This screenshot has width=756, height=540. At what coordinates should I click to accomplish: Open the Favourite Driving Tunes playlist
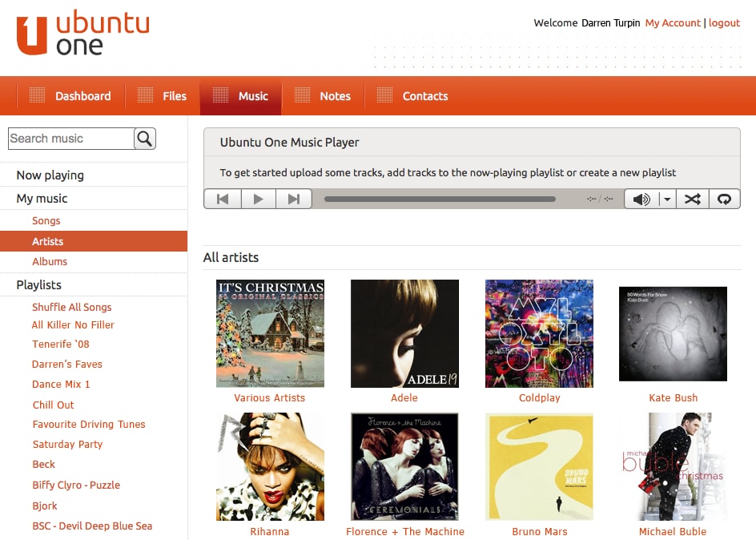pyautogui.click(x=89, y=425)
